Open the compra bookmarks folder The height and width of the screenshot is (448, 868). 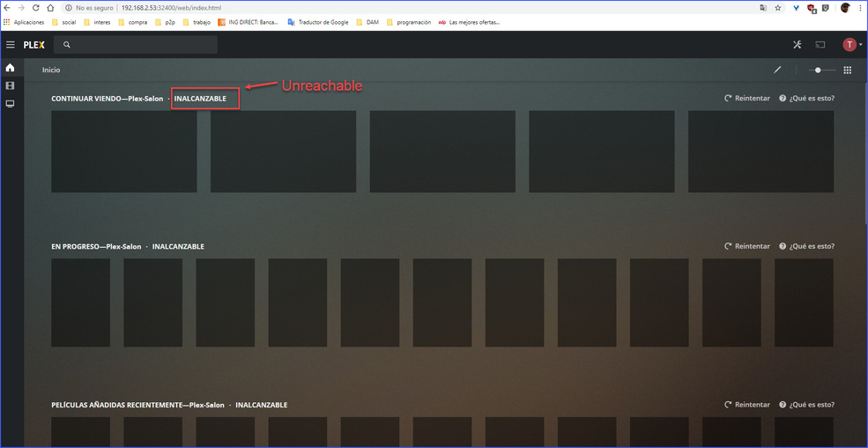(x=132, y=22)
